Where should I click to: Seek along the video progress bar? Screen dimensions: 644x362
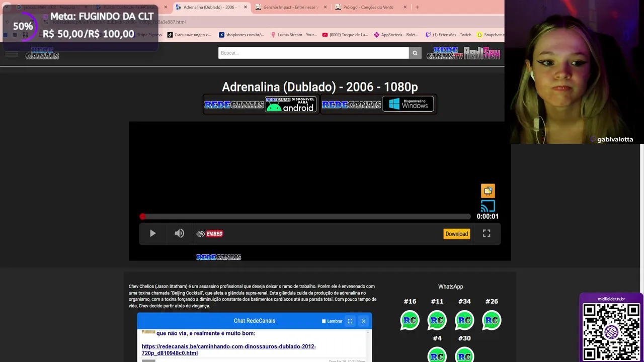[x=305, y=216]
